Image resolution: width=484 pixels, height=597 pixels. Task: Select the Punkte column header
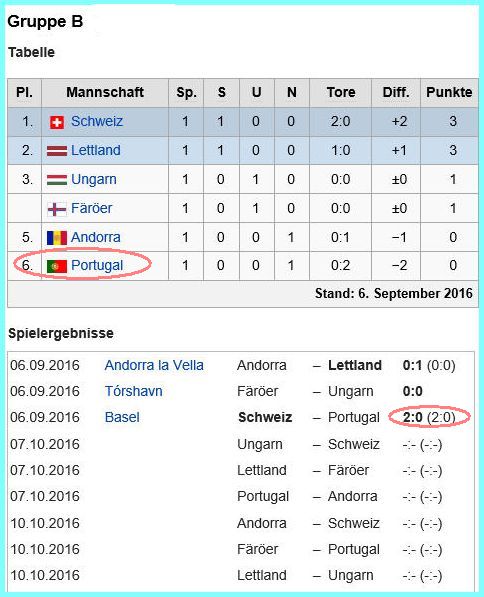pyautogui.click(x=449, y=93)
